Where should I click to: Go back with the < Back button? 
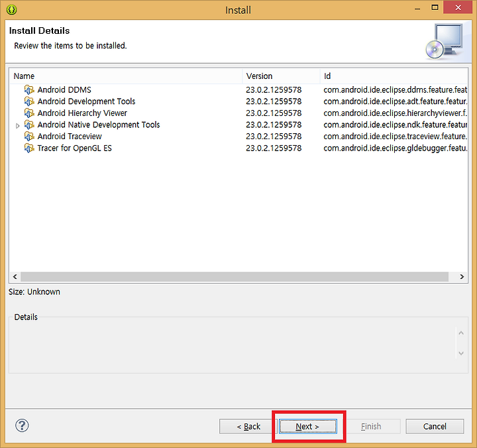(x=248, y=426)
